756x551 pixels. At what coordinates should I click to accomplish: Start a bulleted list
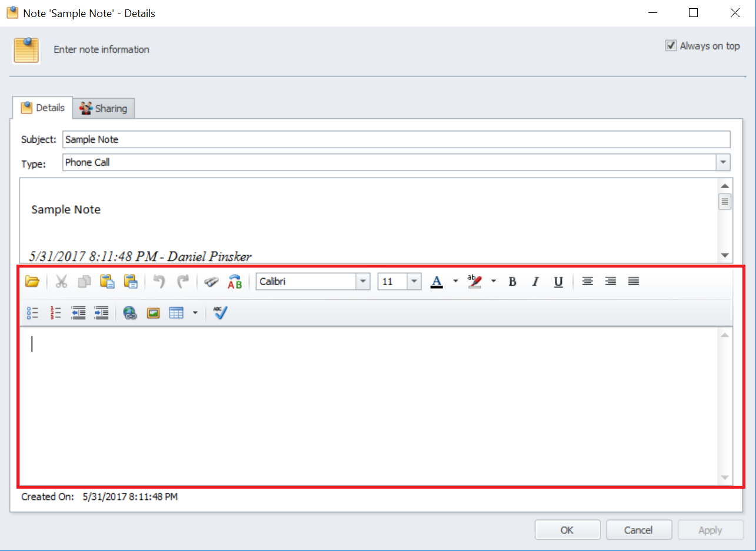32,313
